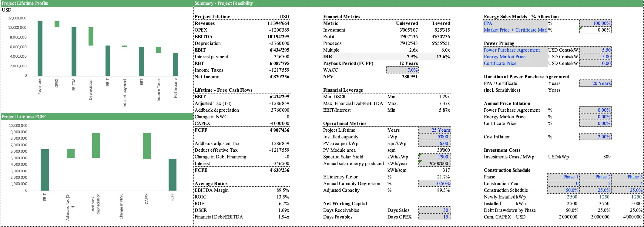Image resolution: width=644 pixels, height=227 pixels.
Task: Select the Phase 1 Construction Schedule cell 50.0%
Action: 563,190
